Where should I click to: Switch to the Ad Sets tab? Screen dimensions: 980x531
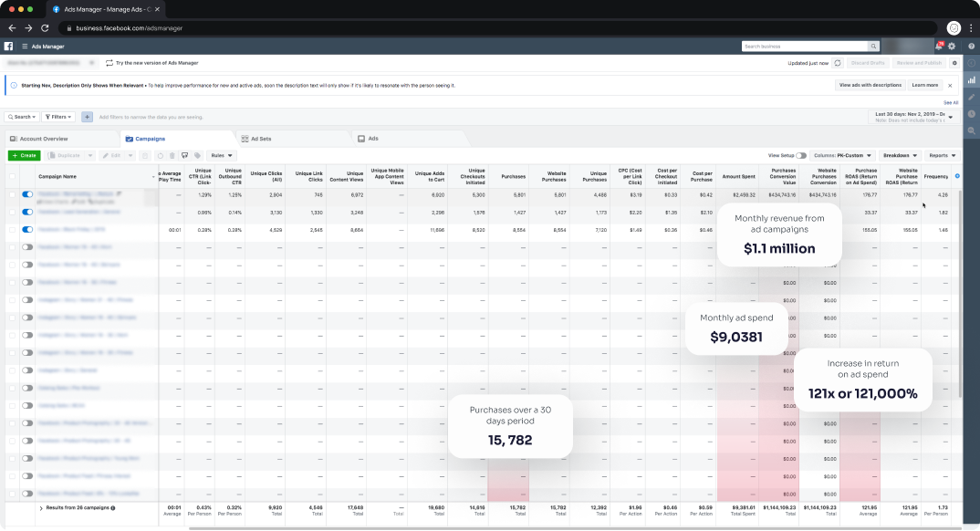(x=258, y=138)
